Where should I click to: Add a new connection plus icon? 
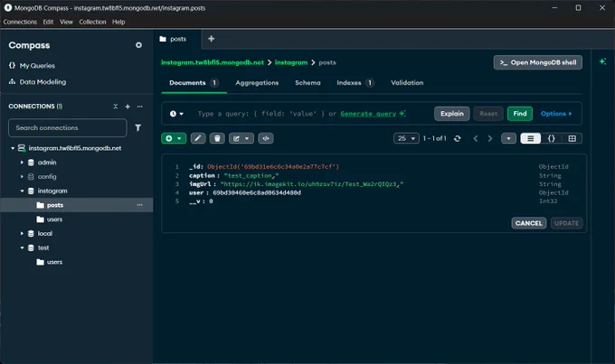pyautogui.click(x=128, y=107)
